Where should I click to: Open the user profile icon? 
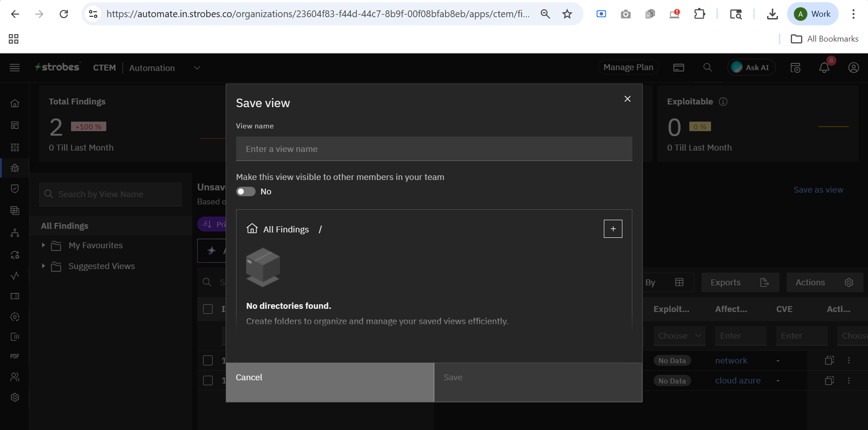853,68
